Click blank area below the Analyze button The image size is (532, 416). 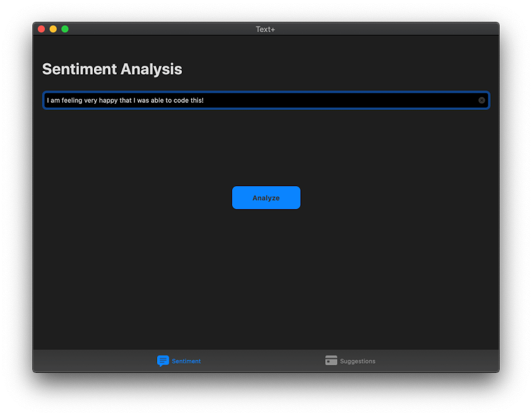[266, 272]
